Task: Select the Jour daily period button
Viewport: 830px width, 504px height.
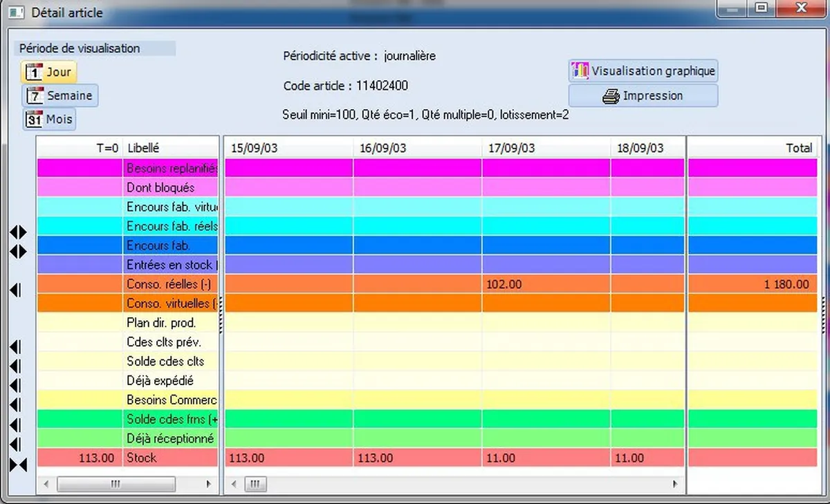Action: click(49, 72)
